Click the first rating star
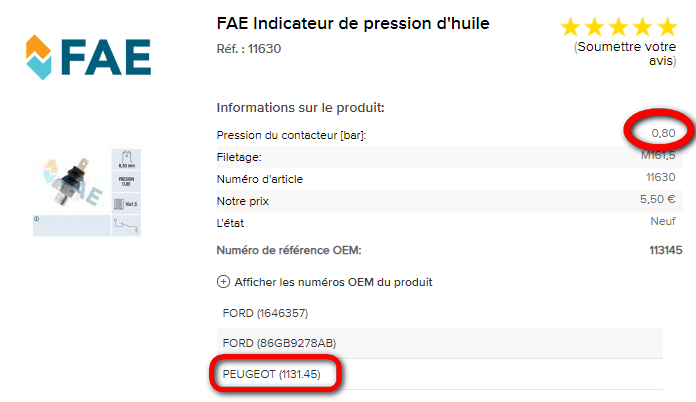 (x=571, y=28)
